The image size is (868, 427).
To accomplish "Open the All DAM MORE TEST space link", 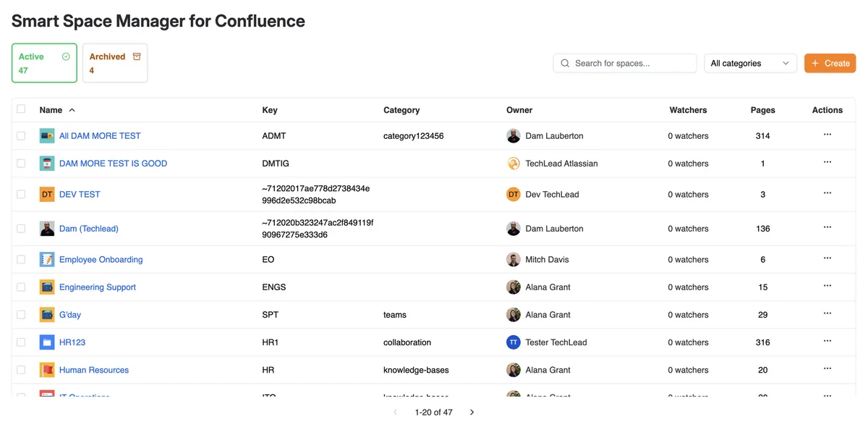I will [x=100, y=135].
